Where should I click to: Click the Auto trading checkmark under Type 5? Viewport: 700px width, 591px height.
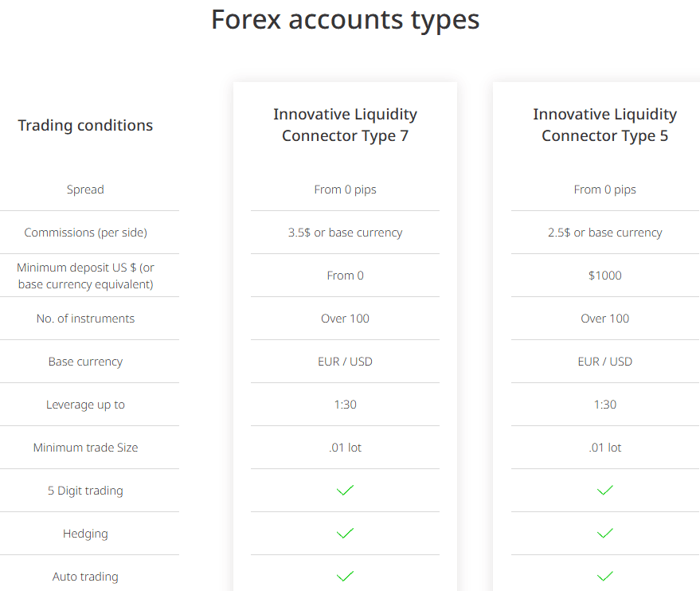(x=604, y=576)
